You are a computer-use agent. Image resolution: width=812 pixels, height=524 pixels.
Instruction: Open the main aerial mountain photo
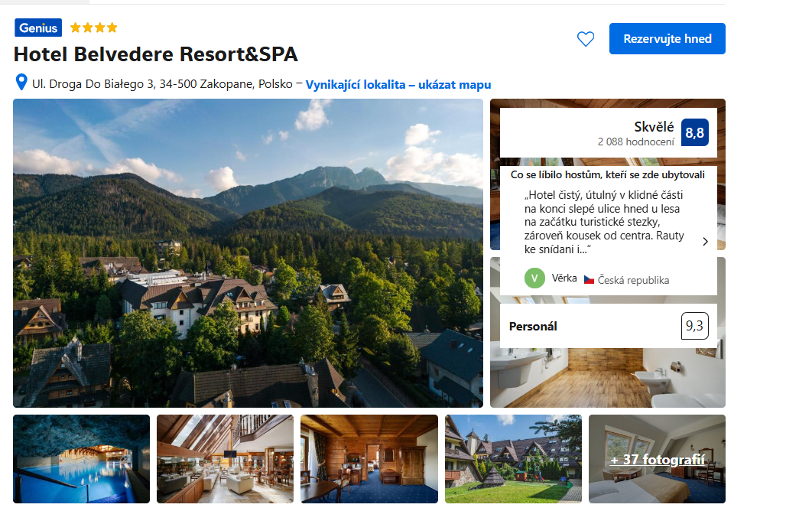[248, 253]
